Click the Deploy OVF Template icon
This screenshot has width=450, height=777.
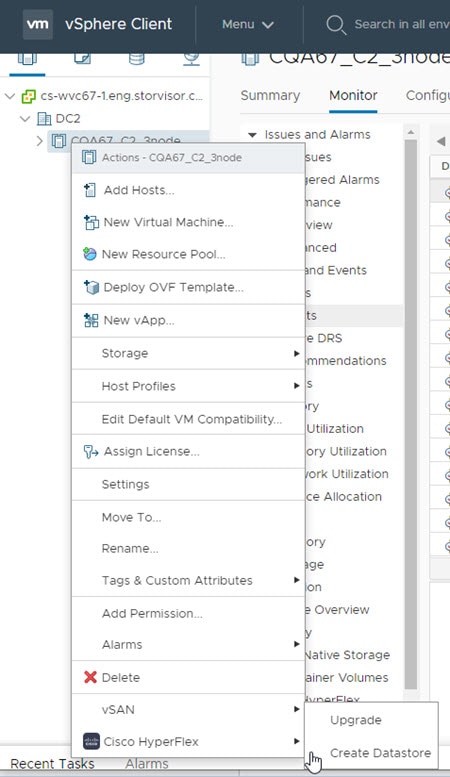point(91,287)
